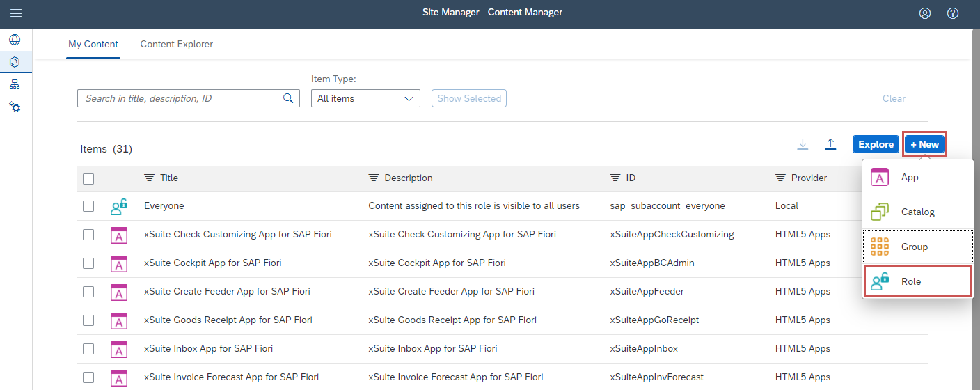Click the Provider Manager hierarchy sidebar icon

coord(15,85)
